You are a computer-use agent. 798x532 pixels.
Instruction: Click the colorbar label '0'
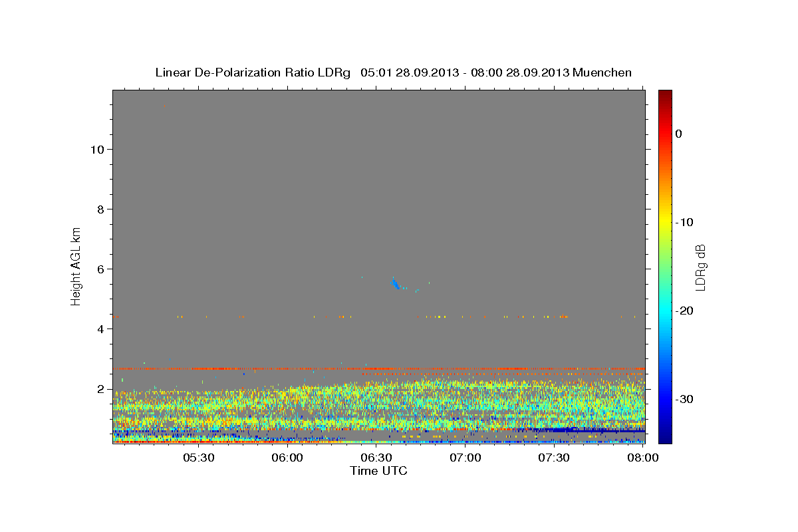coord(678,134)
